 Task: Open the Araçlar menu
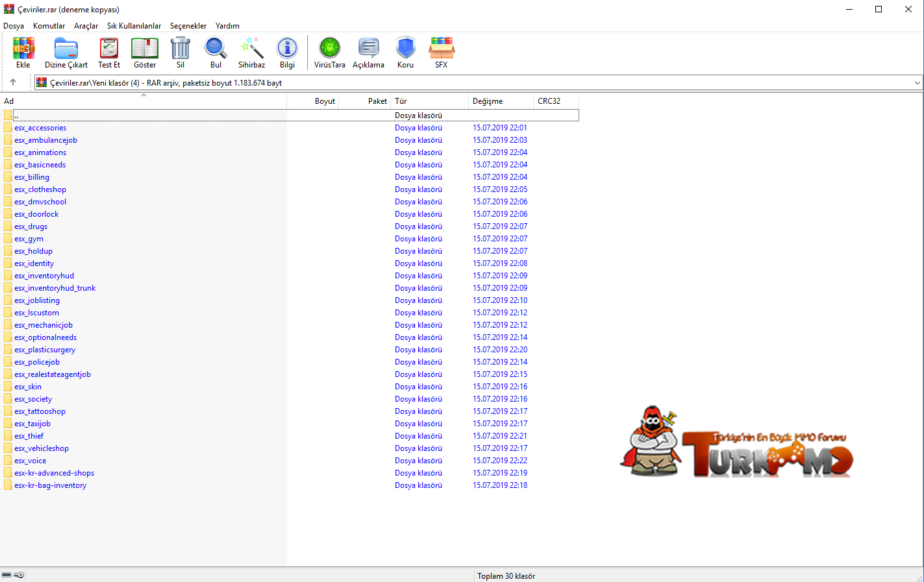[86, 26]
